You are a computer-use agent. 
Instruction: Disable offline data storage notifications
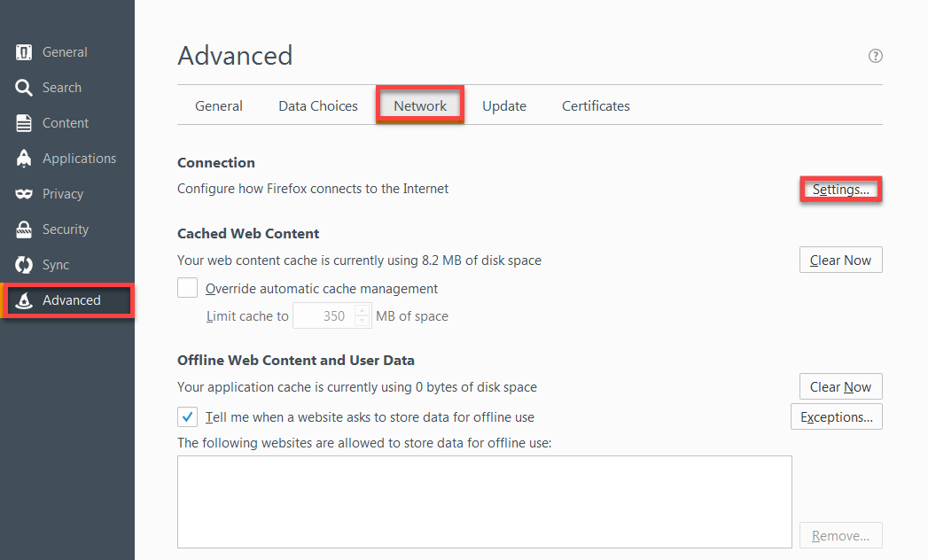pyautogui.click(x=187, y=416)
